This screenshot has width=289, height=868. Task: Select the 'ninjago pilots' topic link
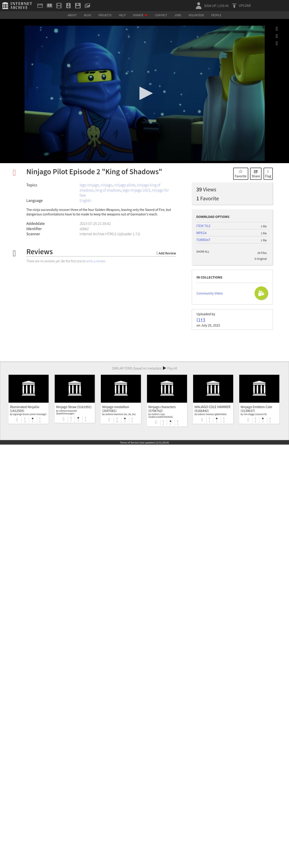point(125,185)
